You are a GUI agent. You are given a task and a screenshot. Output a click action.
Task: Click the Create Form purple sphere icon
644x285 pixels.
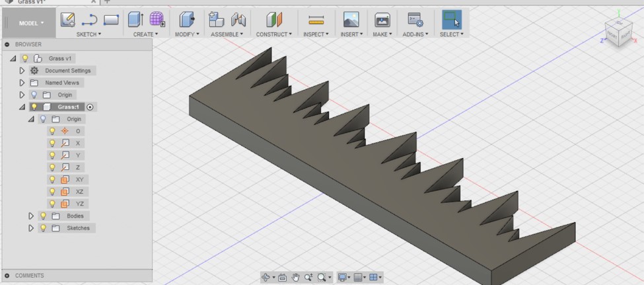pyautogui.click(x=157, y=19)
